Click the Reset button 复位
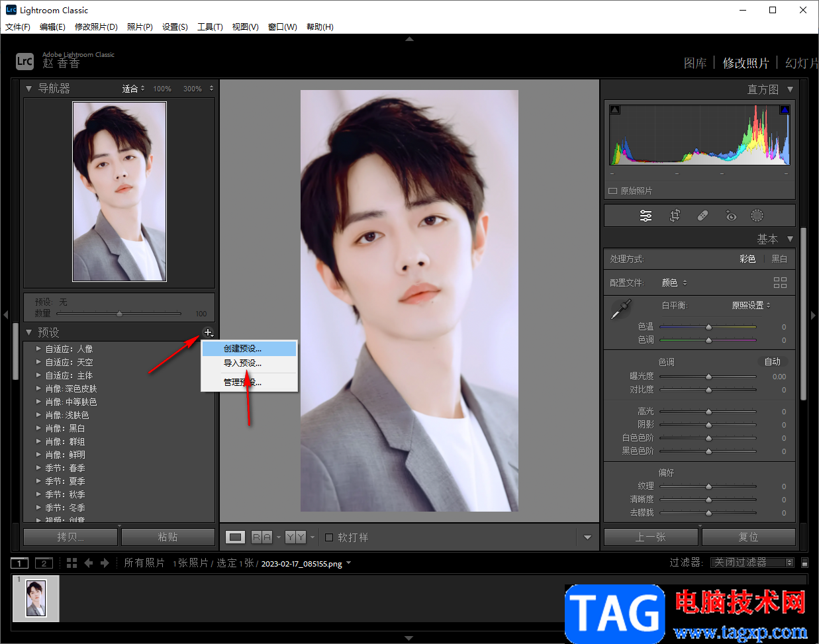This screenshot has height=644, width=819. pos(749,537)
